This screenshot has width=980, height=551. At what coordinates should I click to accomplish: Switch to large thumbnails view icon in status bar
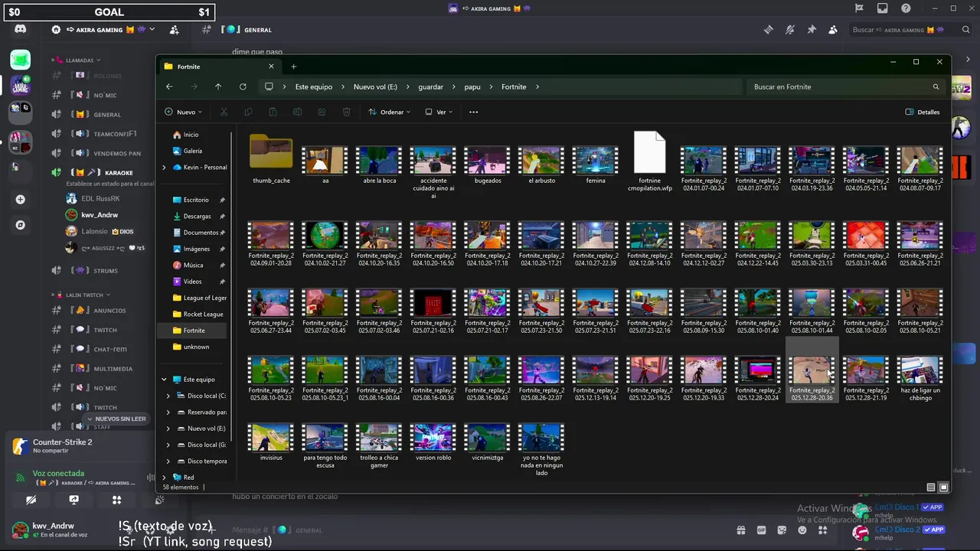943,487
